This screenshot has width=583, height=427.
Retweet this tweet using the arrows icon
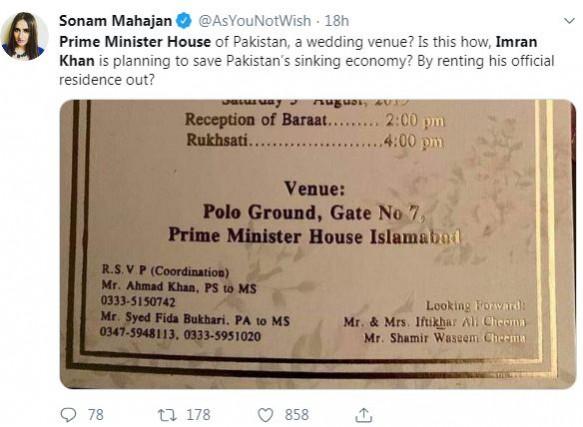click(x=166, y=415)
